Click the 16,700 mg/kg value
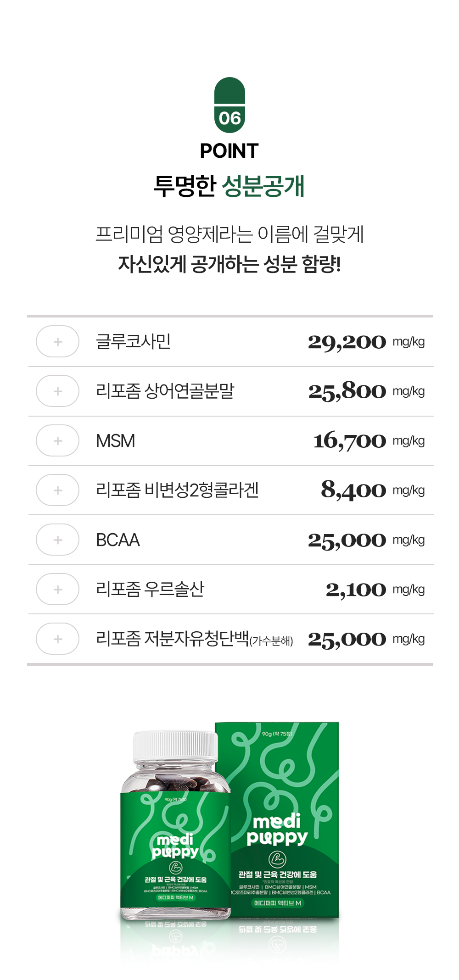Viewport: 459px width, 980px height. (369, 441)
